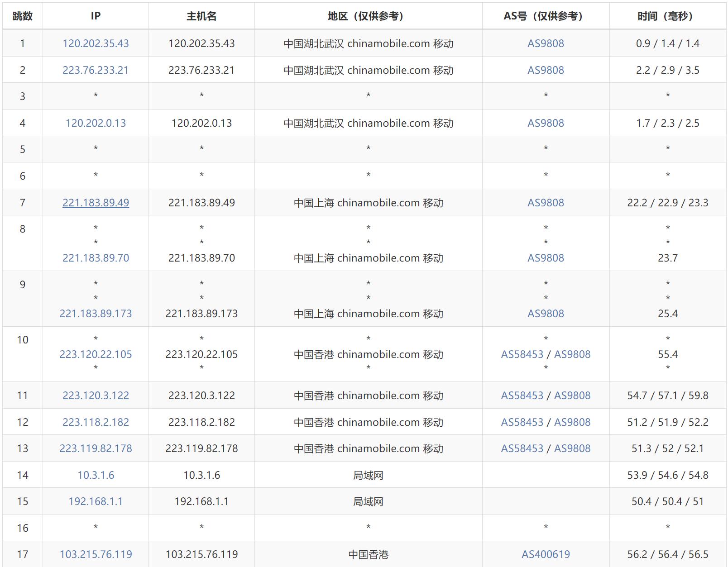The height and width of the screenshot is (567, 728).
Task: Select the 时间（毫秒）column header
Action: click(668, 16)
